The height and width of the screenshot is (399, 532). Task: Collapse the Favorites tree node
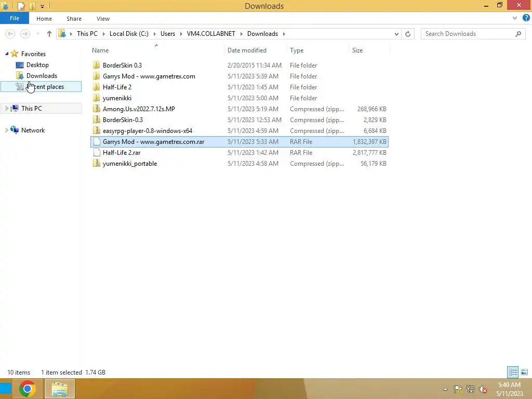tap(7, 54)
